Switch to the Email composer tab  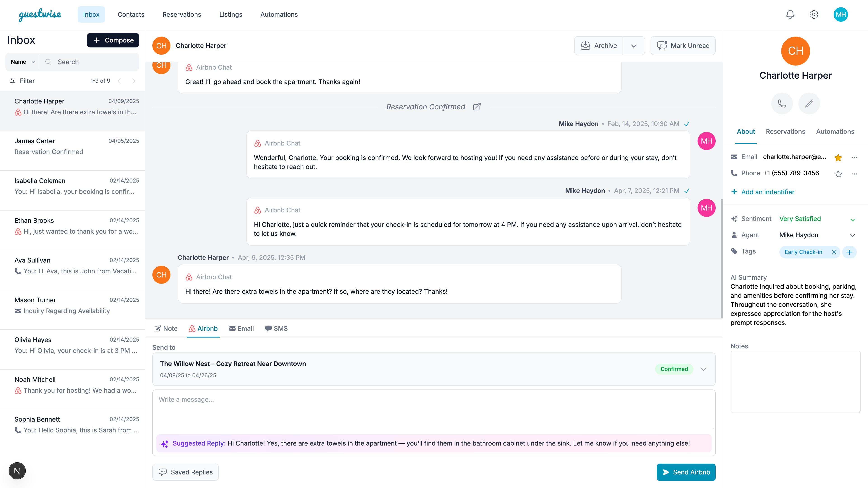point(241,329)
